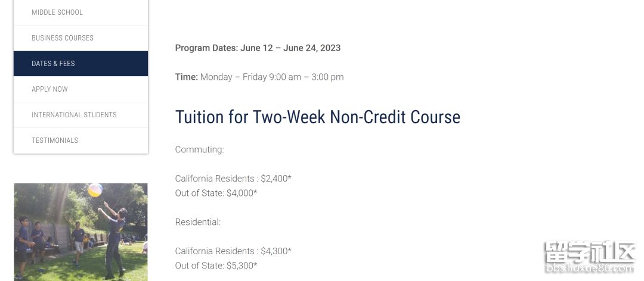Click the California Residents $2,400 line
The height and width of the screenshot is (281, 644).
click(x=233, y=179)
